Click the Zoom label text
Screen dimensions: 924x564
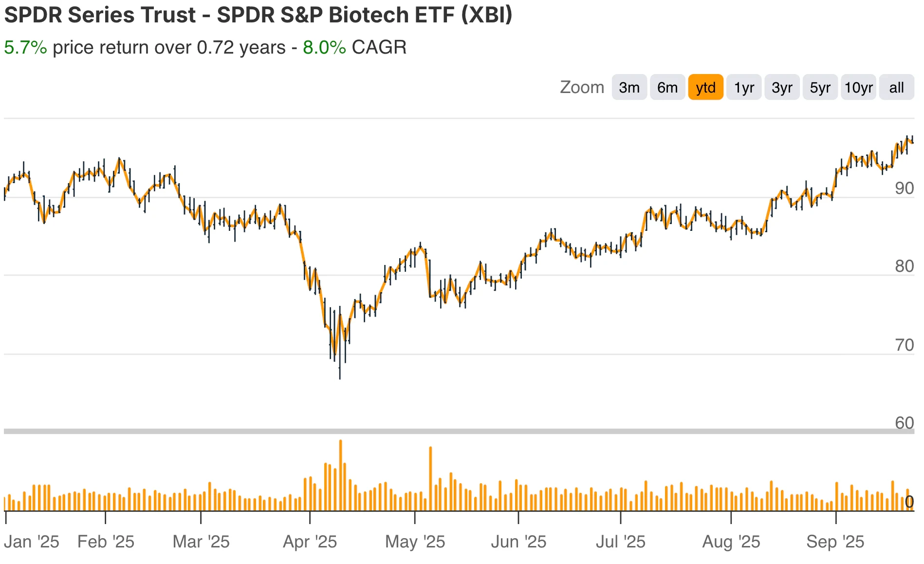[x=582, y=87]
